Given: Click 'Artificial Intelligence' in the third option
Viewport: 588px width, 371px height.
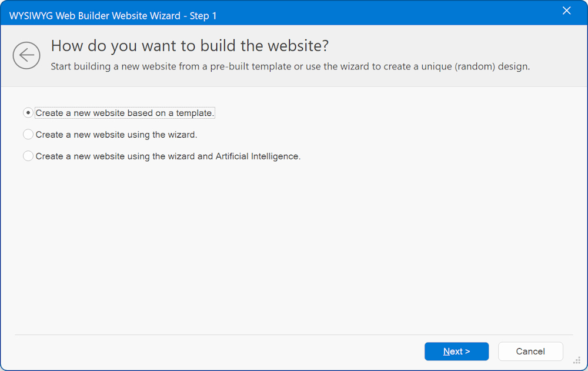Looking at the screenshot, I should click(x=258, y=156).
